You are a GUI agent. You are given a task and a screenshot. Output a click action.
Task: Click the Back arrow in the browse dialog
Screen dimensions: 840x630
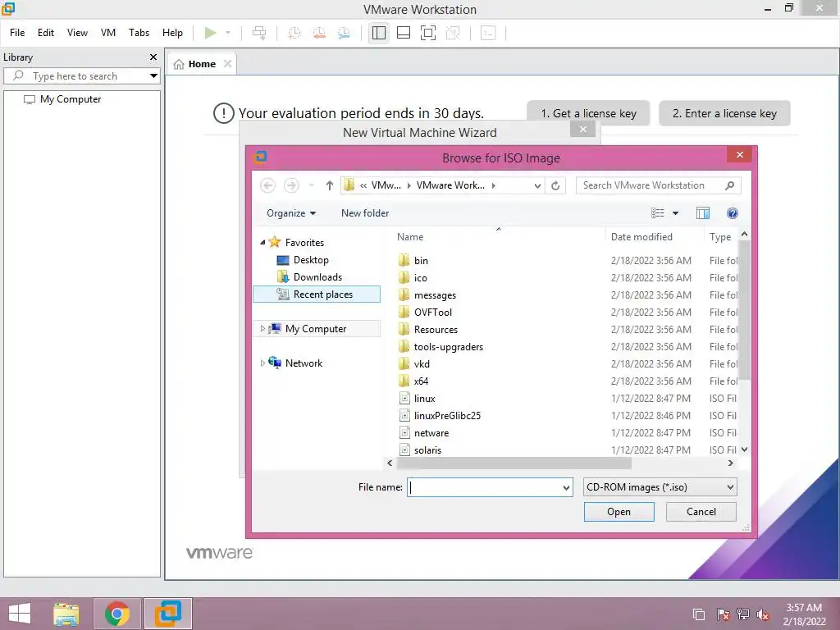pos(268,185)
